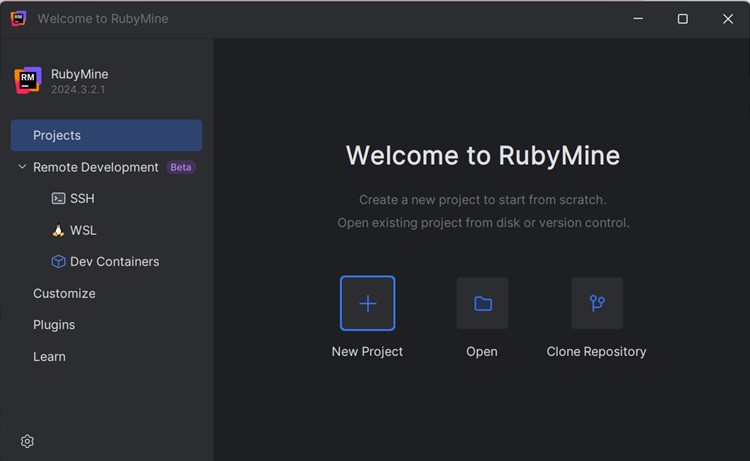
Task: Select the SSH remote option
Action: pos(82,198)
